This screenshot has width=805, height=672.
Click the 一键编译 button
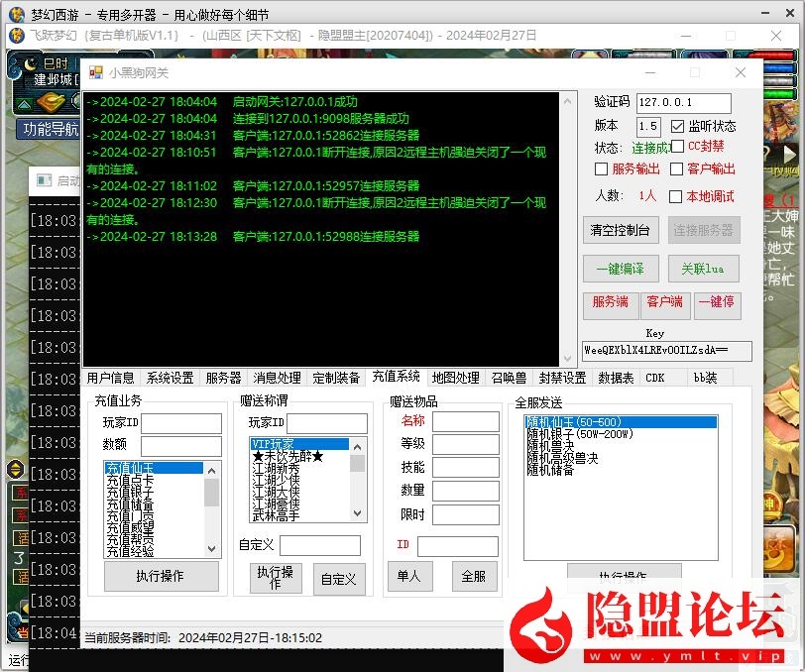(621, 269)
